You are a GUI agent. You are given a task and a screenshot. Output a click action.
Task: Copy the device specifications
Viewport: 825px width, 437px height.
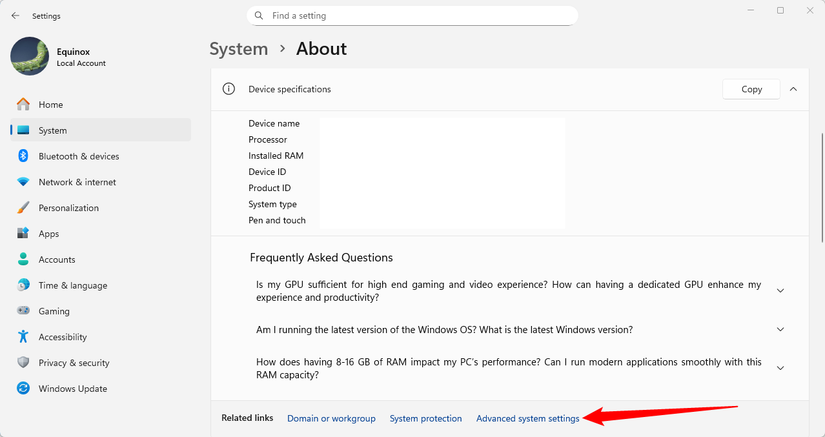pyautogui.click(x=751, y=89)
